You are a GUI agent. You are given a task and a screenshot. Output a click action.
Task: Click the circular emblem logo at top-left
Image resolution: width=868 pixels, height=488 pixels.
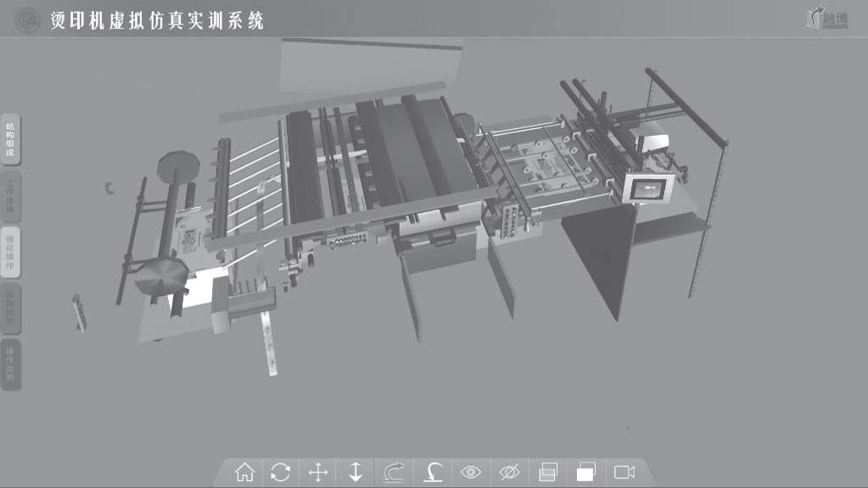pyautogui.click(x=27, y=19)
